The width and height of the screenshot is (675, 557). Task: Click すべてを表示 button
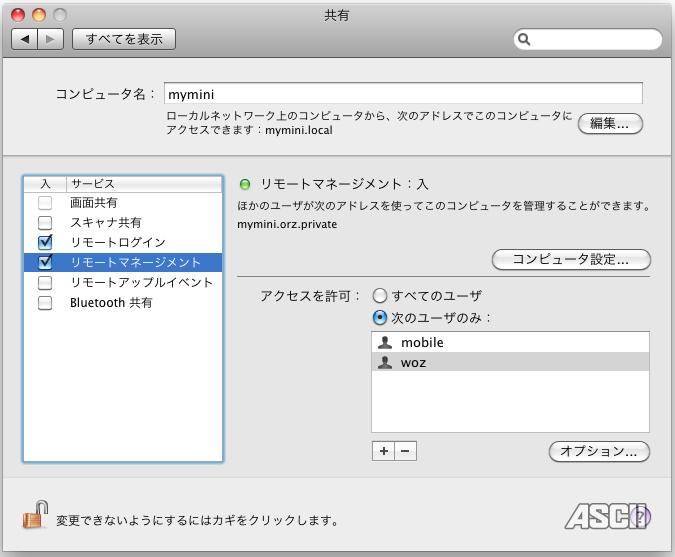click(x=124, y=39)
